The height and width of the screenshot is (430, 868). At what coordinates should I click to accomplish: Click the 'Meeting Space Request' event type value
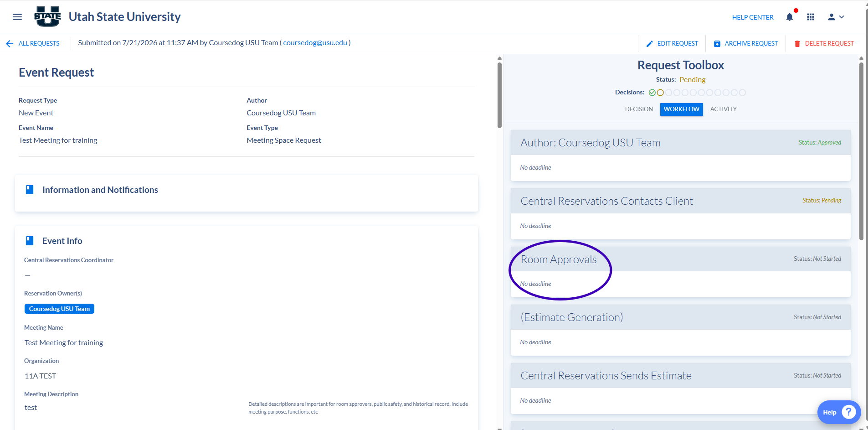(284, 140)
